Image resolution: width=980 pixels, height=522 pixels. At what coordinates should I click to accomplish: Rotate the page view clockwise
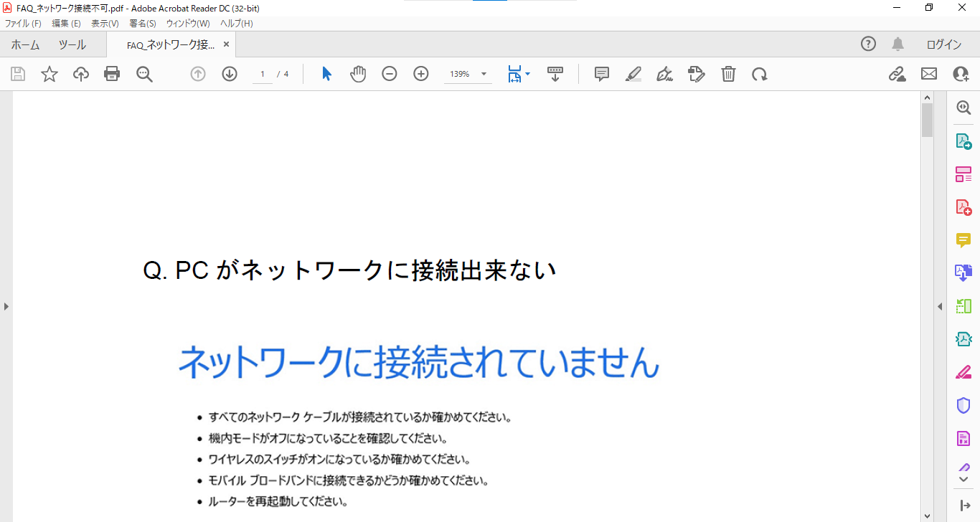point(760,74)
